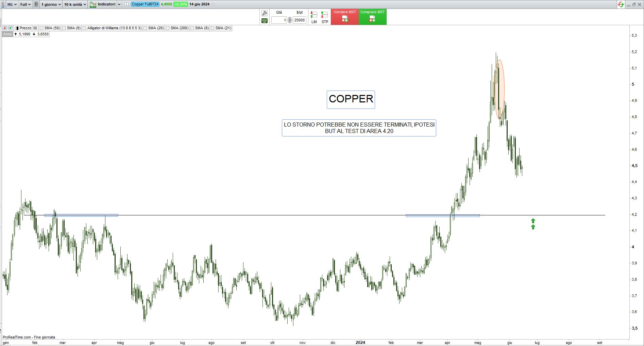
Task: Enable the SMA (50) checkbox
Action: point(41,28)
